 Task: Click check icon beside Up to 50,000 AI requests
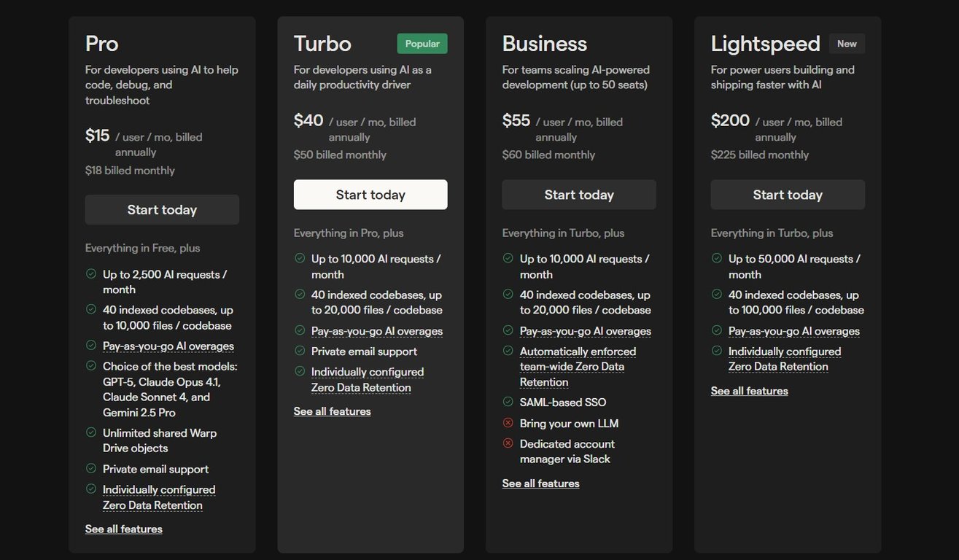pos(717,259)
